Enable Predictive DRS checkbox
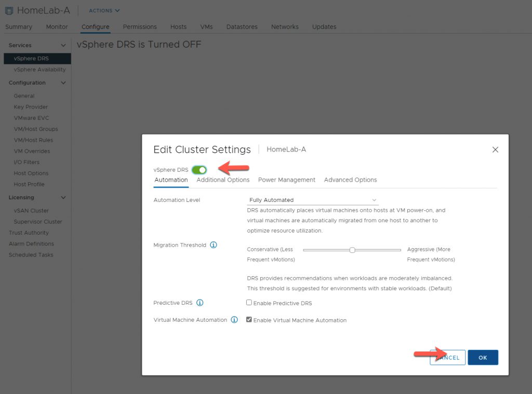 click(249, 303)
